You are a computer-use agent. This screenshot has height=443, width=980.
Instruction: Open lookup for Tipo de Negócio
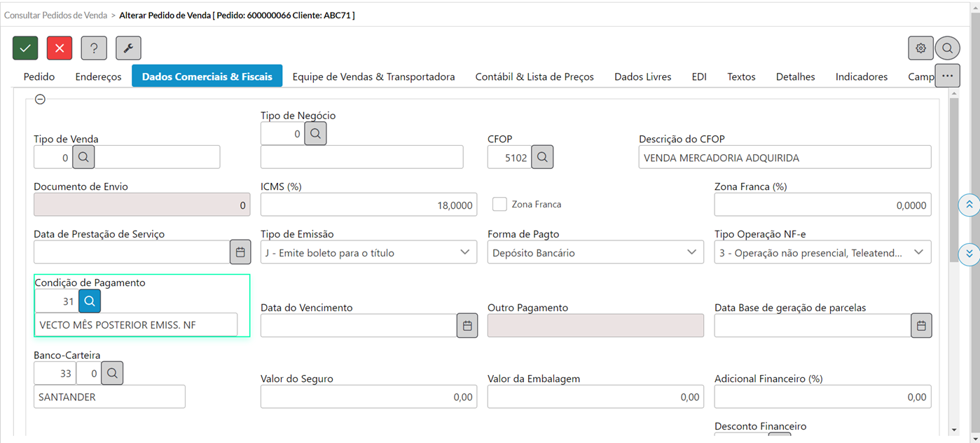click(315, 133)
